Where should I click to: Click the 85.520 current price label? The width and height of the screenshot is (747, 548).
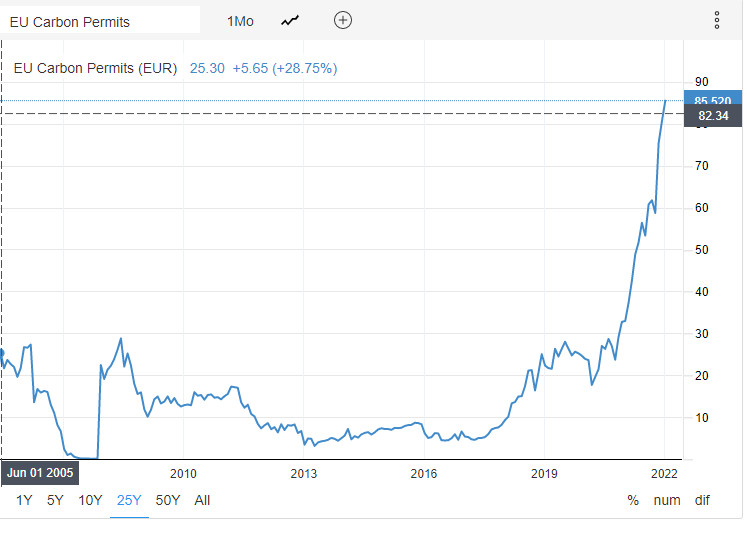click(713, 100)
